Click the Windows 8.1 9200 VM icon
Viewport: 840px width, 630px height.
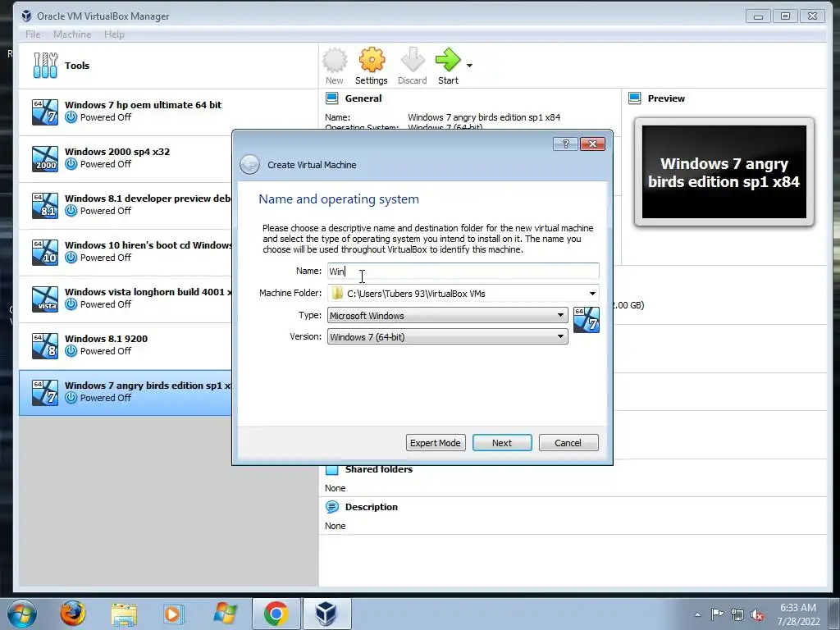(45, 345)
